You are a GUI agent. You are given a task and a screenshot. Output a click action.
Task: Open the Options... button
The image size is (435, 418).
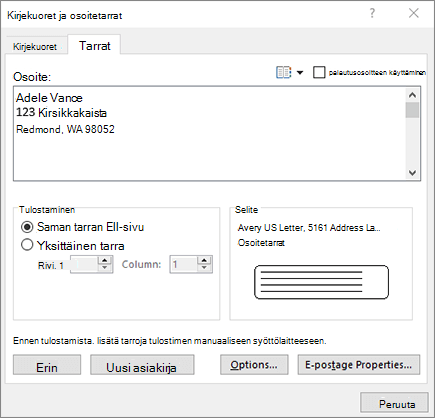coord(254,365)
